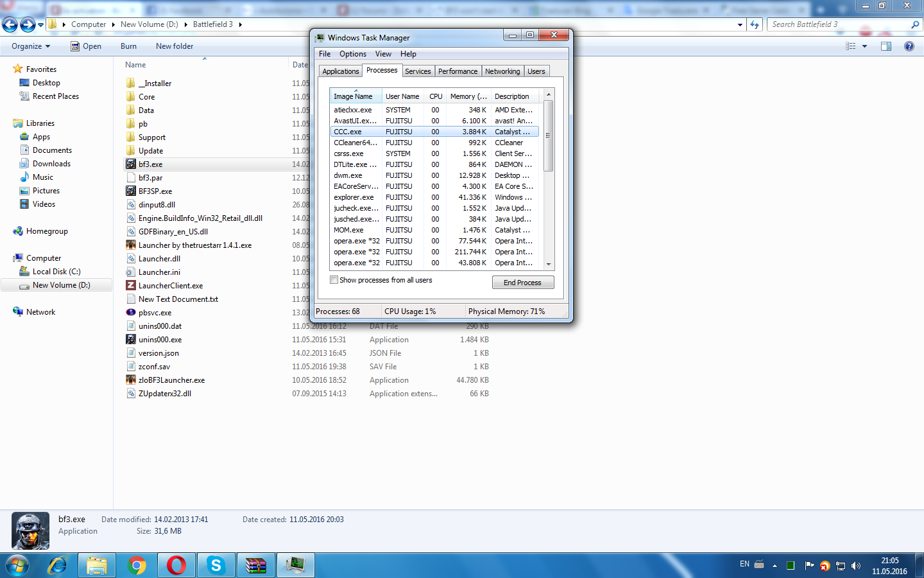The width and height of the screenshot is (924, 578).
Task: Expand the Computer path arrow
Action: tap(114, 24)
